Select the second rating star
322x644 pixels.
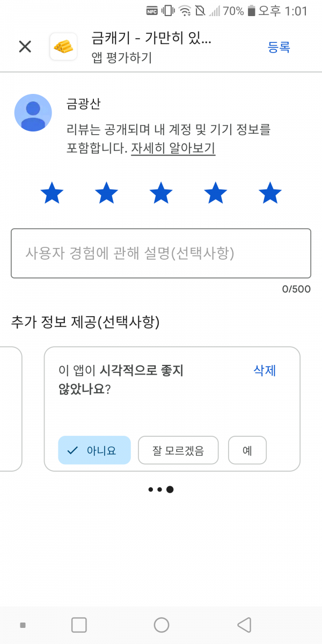(x=106, y=193)
